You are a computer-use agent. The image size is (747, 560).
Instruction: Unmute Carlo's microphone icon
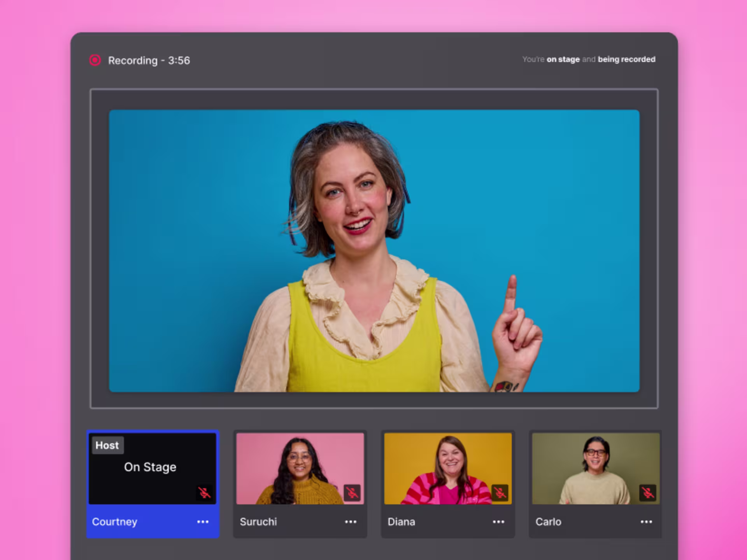648,493
